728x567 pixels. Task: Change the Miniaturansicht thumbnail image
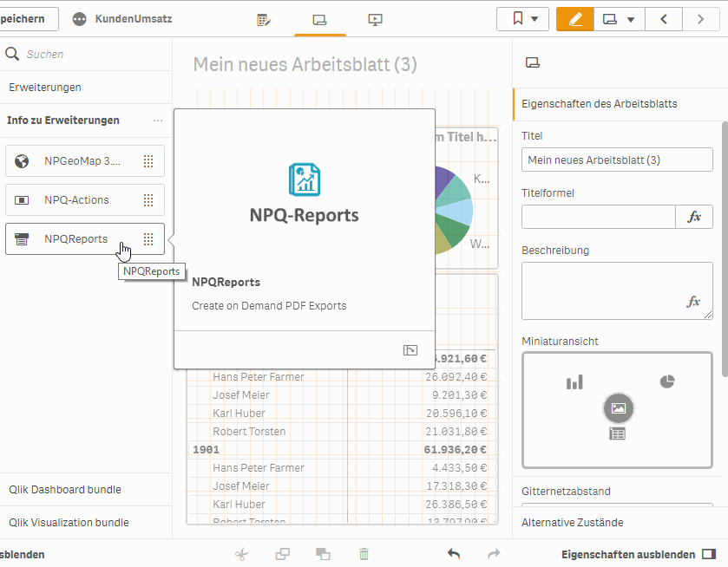[617, 410]
